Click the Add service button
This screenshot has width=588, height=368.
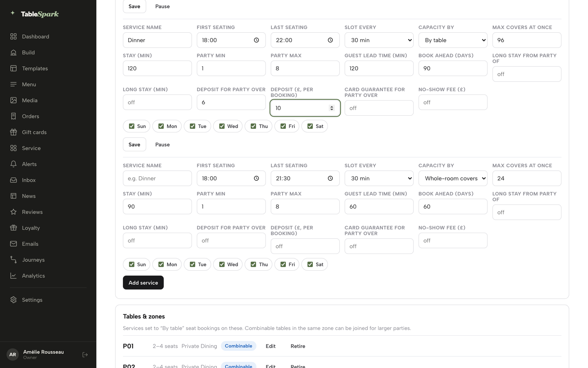(143, 283)
